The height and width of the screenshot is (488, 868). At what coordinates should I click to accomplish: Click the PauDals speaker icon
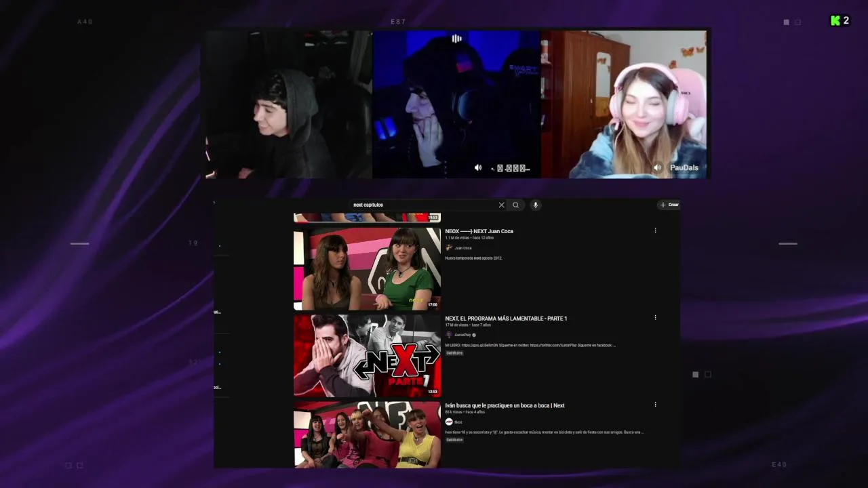[x=657, y=167]
